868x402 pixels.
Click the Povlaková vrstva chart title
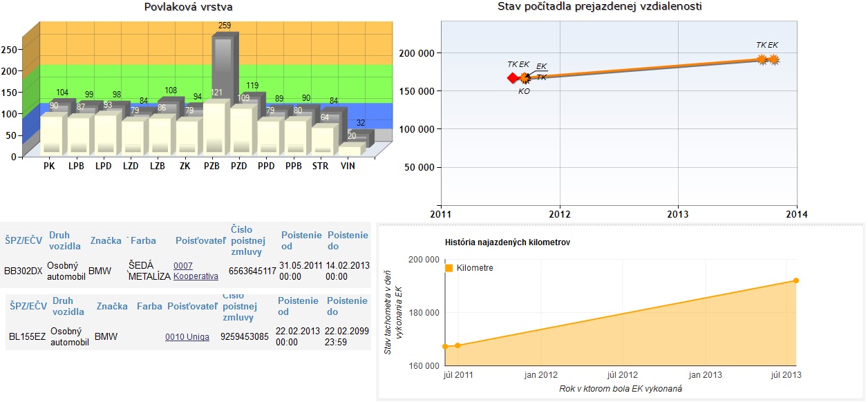[x=188, y=7]
